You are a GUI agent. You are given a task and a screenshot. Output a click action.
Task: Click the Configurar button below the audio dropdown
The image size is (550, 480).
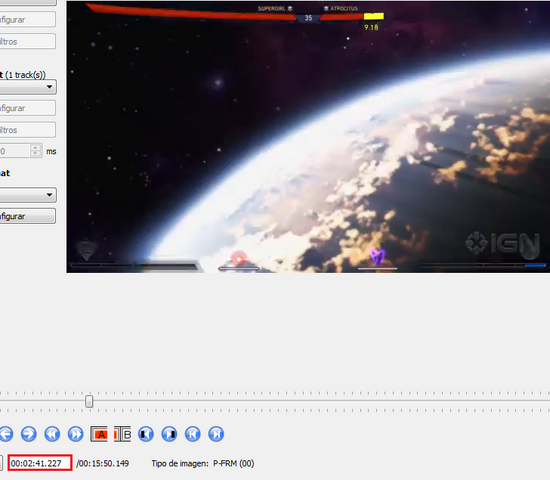pyautogui.click(x=27, y=108)
